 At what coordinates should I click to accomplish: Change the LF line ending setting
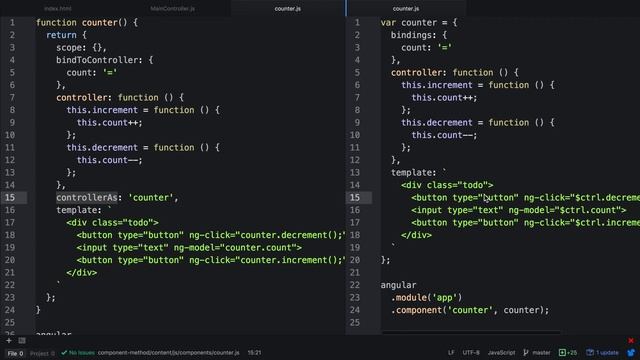coord(451,353)
